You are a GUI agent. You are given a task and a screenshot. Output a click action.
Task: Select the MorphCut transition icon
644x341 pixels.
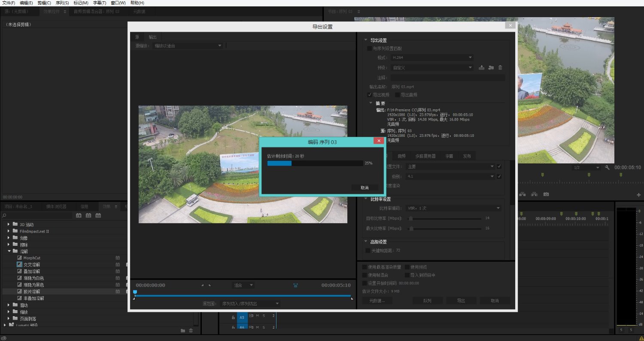[19, 258]
